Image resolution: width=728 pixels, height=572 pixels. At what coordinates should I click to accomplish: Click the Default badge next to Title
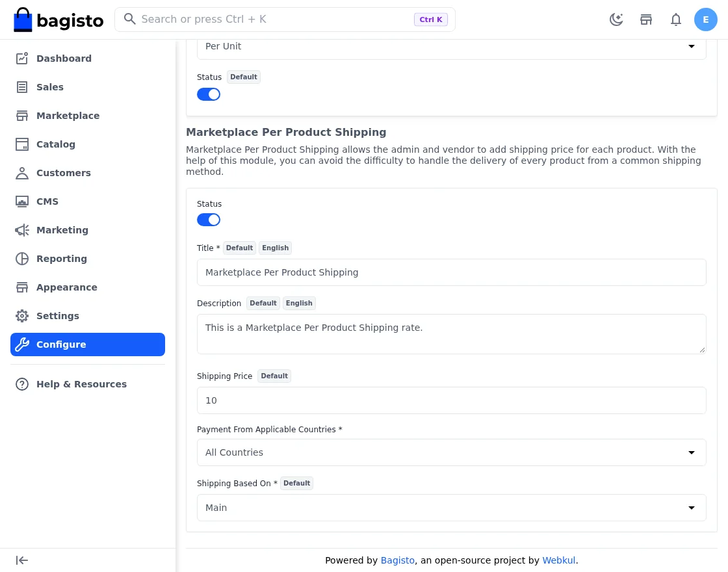click(239, 248)
